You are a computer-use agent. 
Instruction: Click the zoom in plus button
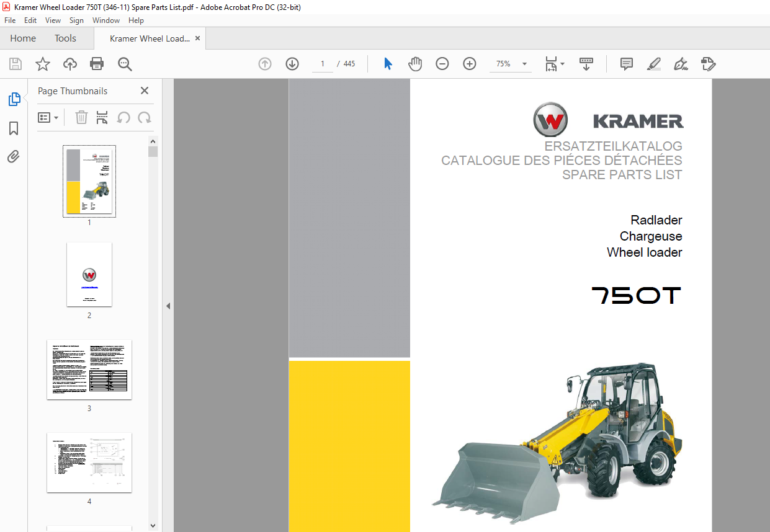pyautogui.click(x=470, y=64)
